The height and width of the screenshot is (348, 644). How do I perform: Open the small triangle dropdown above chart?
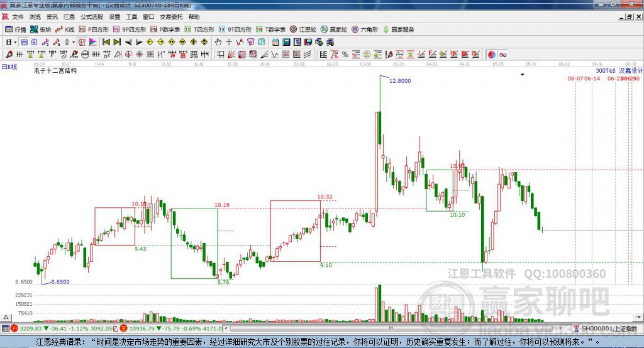(x=522, y=74)
